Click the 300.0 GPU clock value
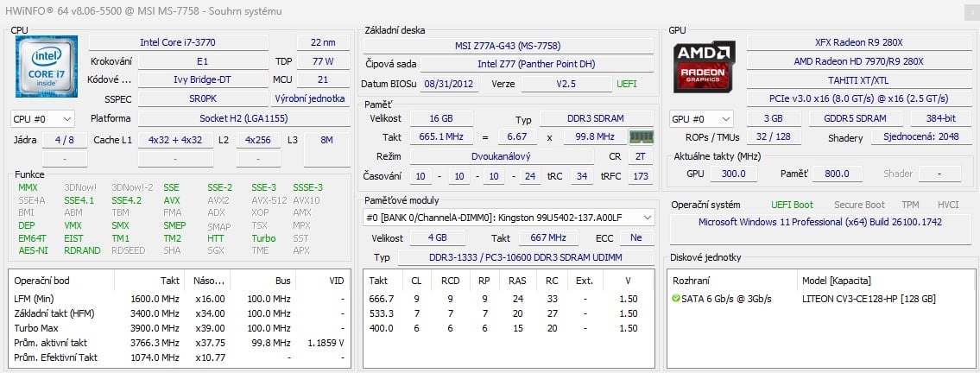The image size is (980, 373). coord(734,174)
